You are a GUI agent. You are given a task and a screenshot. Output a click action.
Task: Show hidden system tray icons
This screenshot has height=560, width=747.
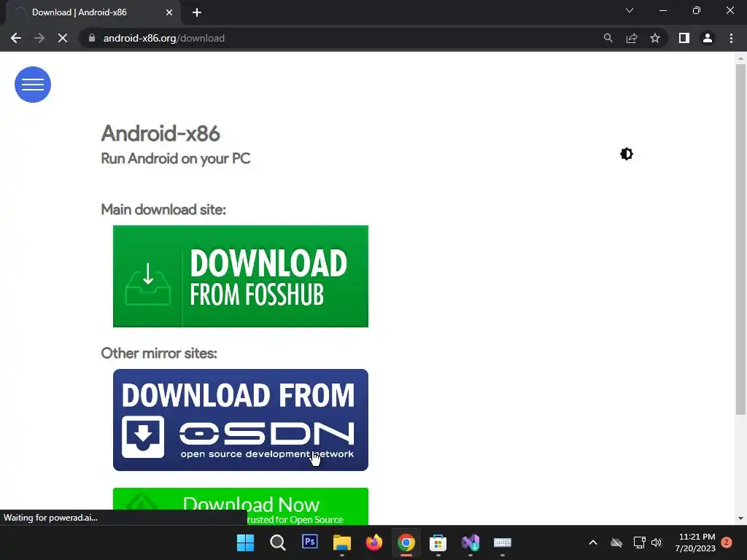pos(593,542)
